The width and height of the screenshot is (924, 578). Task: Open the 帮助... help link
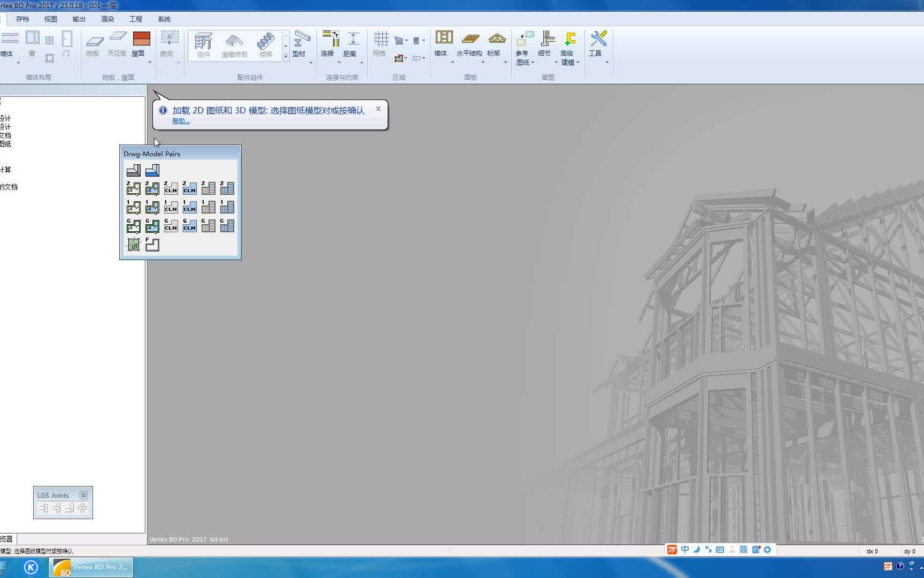click(x=181, y=121)
